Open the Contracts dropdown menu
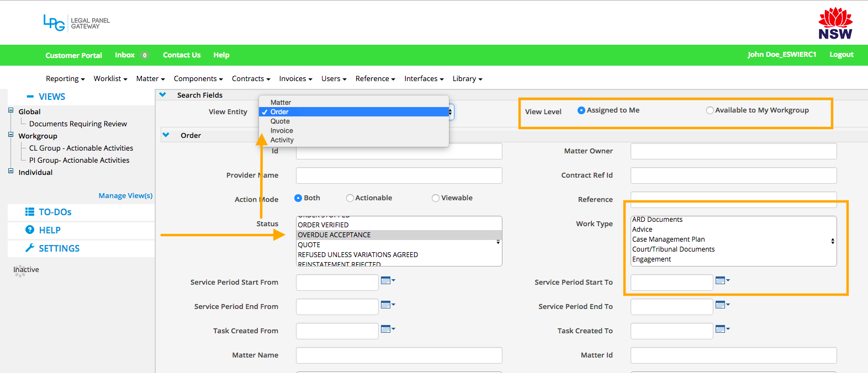The image size is (868, 373). (251, 78)
